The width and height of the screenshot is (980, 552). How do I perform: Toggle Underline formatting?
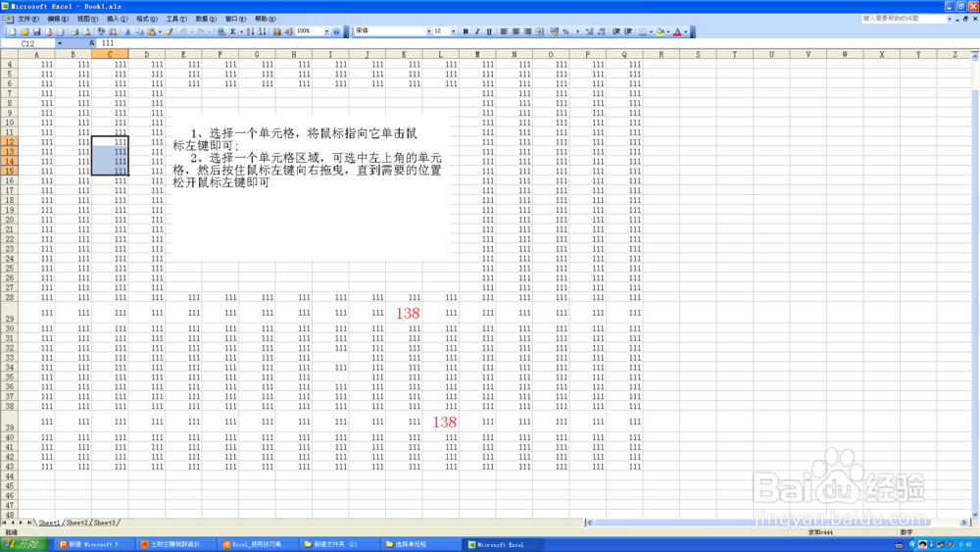click(489, 31)
